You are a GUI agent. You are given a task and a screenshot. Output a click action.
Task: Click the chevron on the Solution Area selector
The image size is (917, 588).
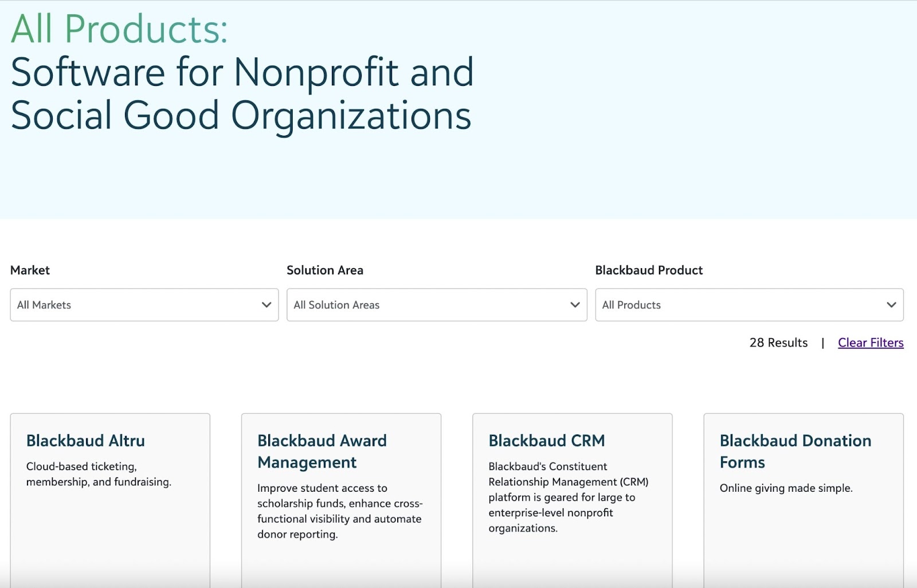pos(574,305)
